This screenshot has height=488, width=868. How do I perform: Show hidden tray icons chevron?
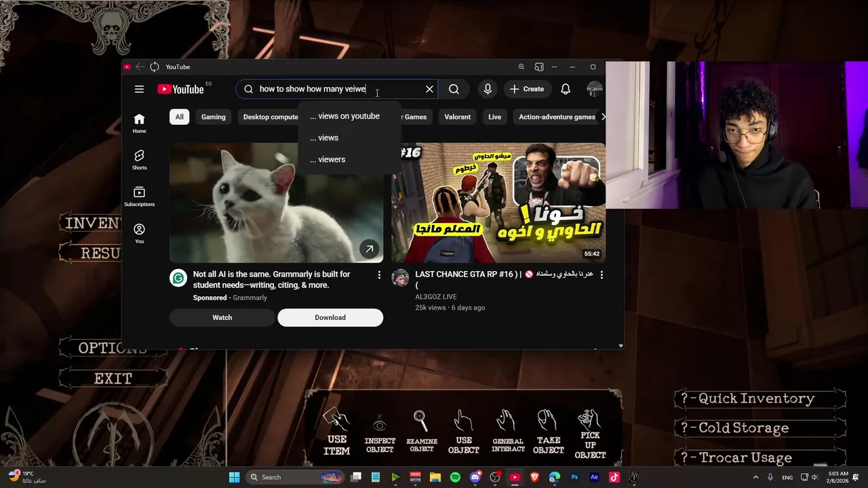[755, 477]
